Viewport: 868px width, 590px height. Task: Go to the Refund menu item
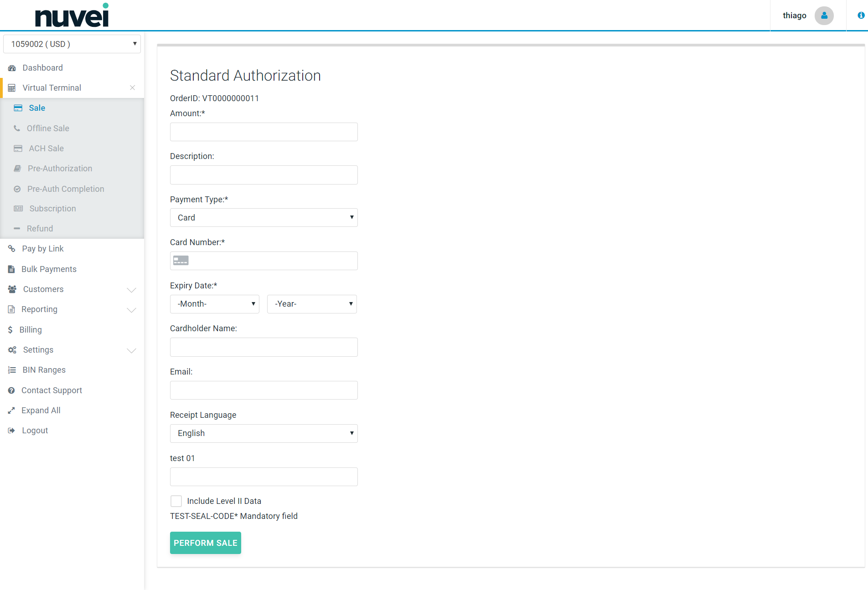(40, 229)
